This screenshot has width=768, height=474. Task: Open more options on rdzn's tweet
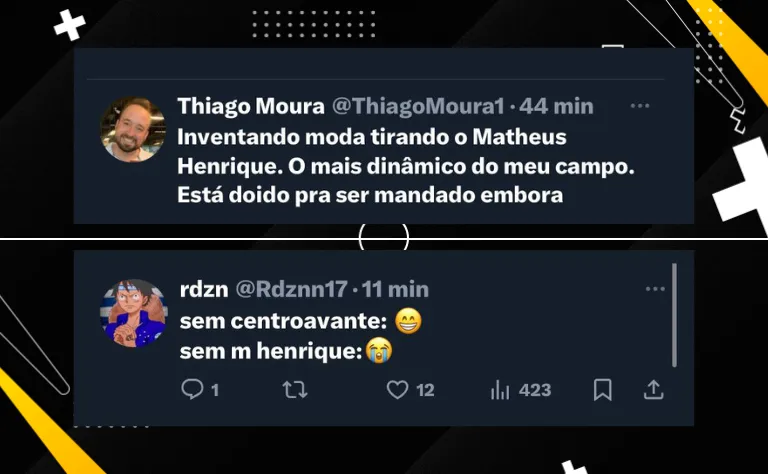[x=655, y=289]
